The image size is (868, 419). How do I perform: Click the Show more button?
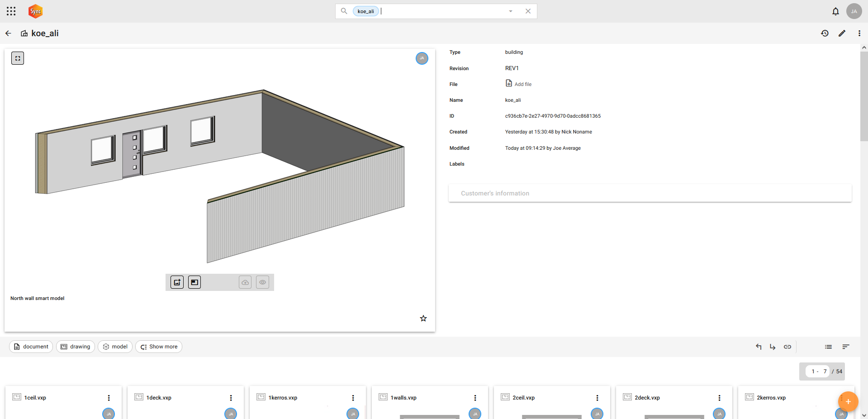point(159,347)
